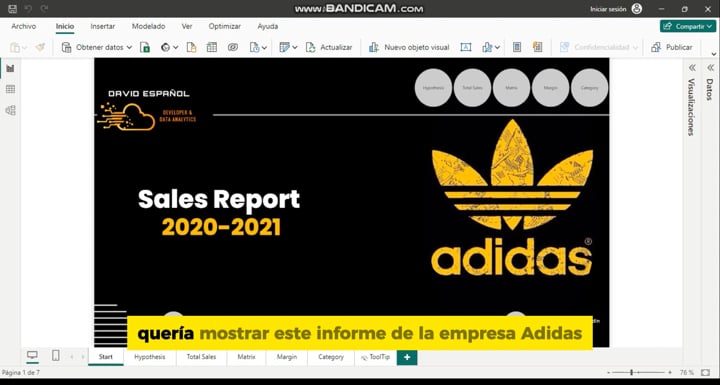This screenshot has width=720, height=385.
Task: Switch to the Hypothesis page tab
Action: click(x=150, y=357)
